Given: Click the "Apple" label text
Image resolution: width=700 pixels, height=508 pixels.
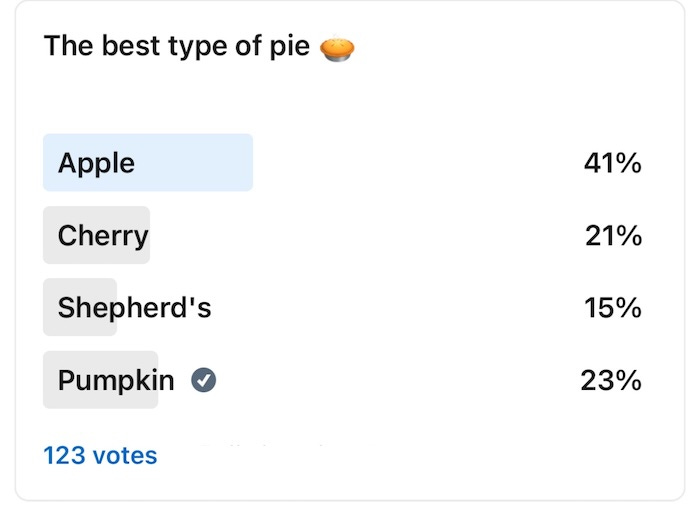Looking at the screenshot, I should [x=96, y=164].
